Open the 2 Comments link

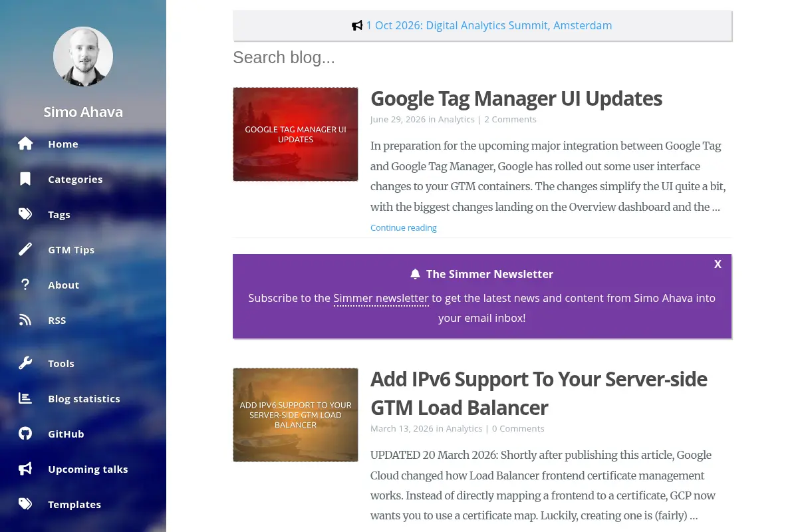[x=510, y=119]
